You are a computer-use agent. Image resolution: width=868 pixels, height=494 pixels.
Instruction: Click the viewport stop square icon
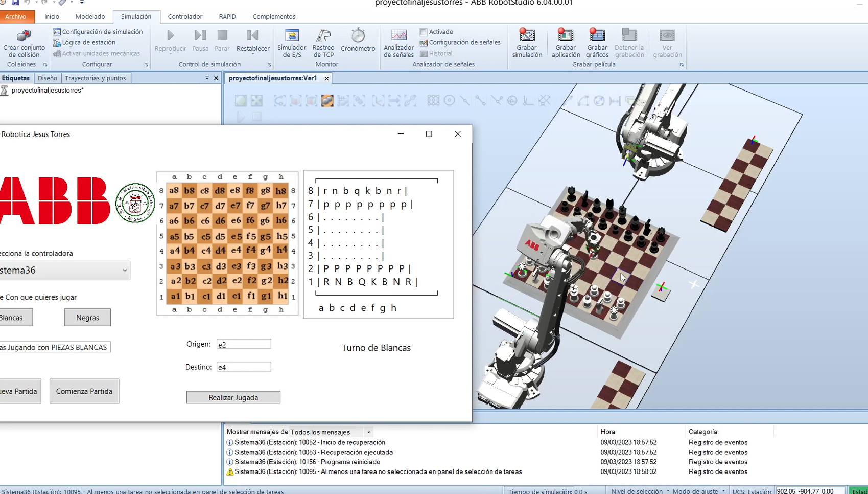pyautogui.click(x=256, y=117)
